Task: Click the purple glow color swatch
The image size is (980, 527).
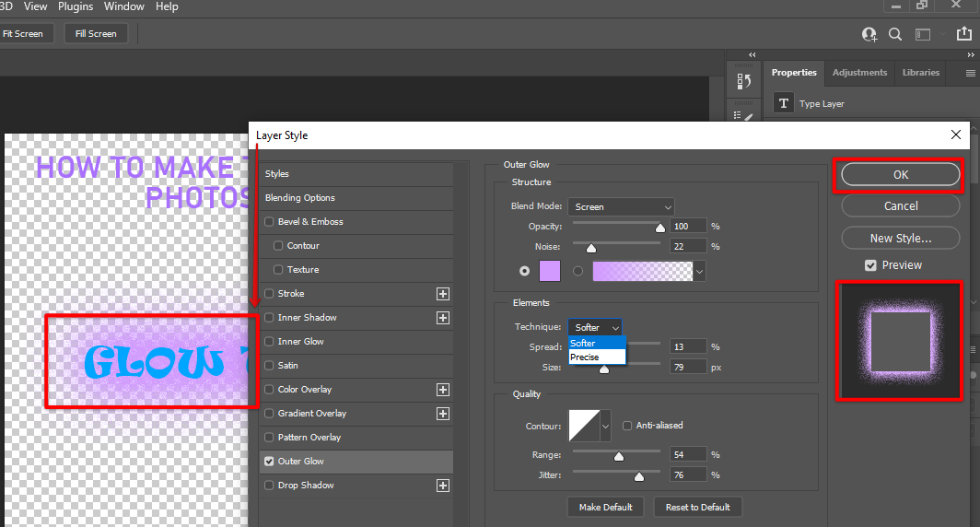Action: (549, 271)
